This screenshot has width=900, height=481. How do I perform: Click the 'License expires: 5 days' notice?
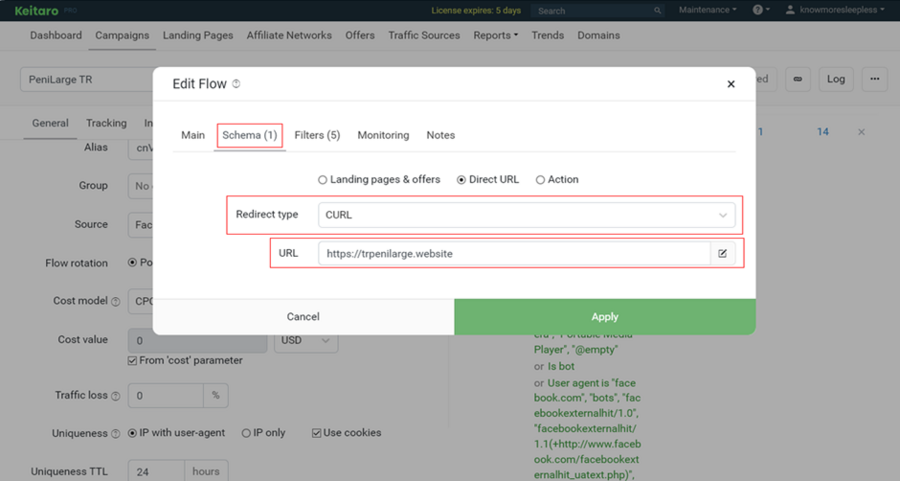pos(476,10)
